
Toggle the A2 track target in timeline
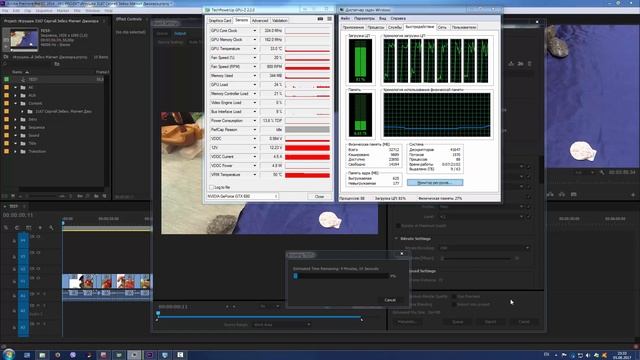(x=23, y=311)
